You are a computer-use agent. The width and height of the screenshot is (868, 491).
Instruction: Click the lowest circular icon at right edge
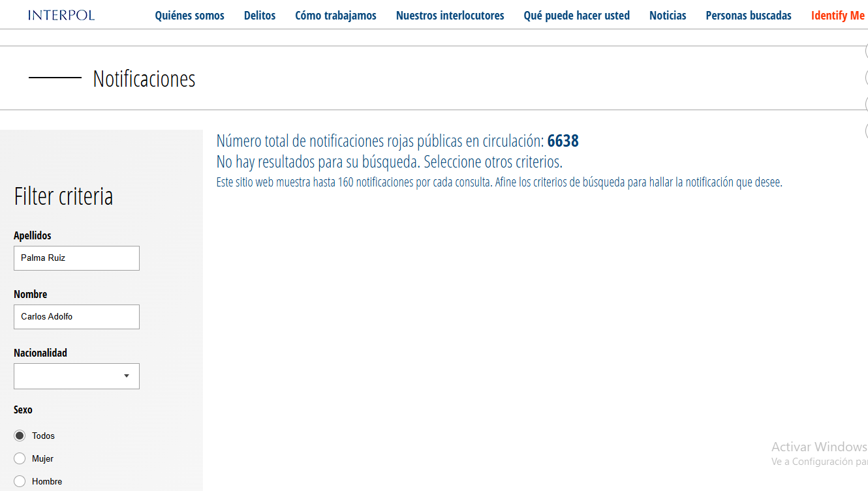coord(865,130)
